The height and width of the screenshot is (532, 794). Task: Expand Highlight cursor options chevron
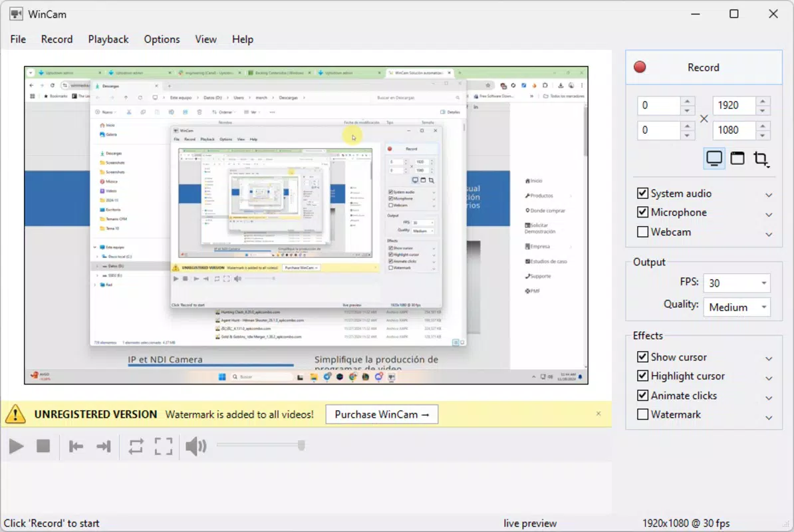click(x=769, y=378)
